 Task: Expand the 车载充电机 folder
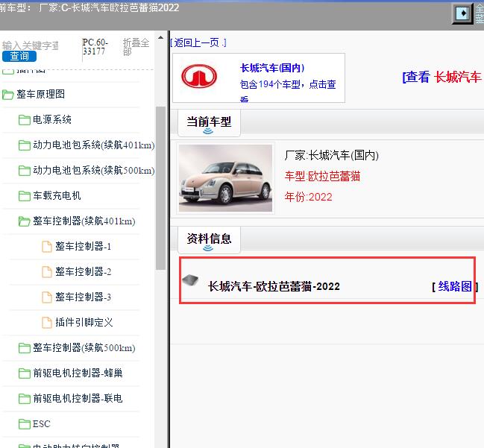[x=57, y=195]
